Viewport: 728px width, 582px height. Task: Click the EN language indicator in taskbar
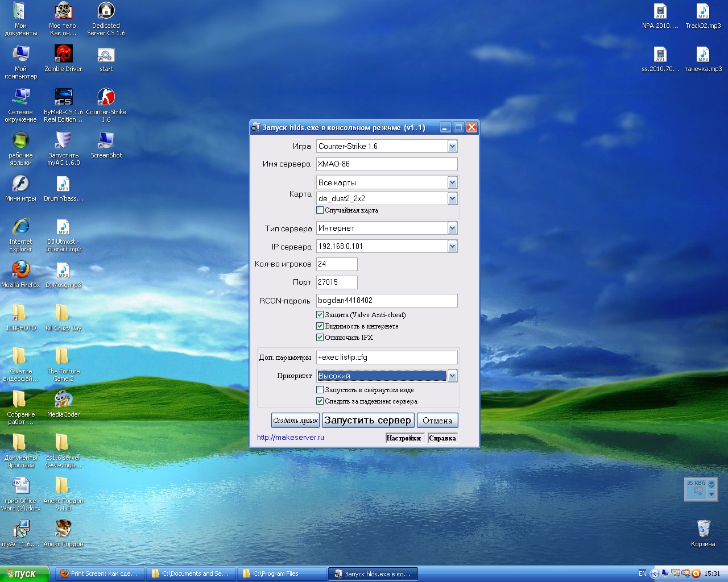tap(643, 574)
